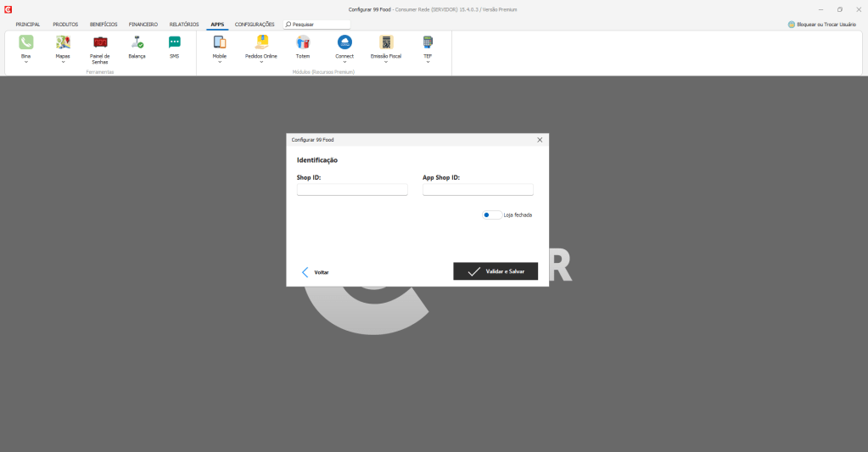Expand the Pedidos Online dropdown arrow
868x452 pixels.
click(261, 62)
